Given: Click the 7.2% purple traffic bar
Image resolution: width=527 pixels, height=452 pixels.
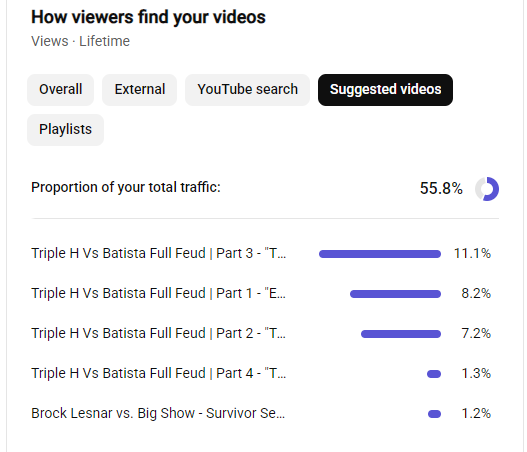Looking at the screenshot, I should click(x=401, y=334).
